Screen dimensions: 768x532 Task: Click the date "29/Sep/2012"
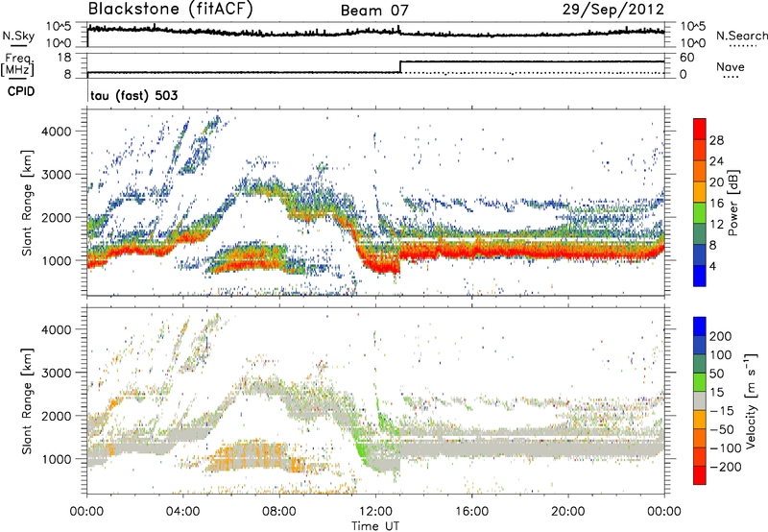coord(613,10)
